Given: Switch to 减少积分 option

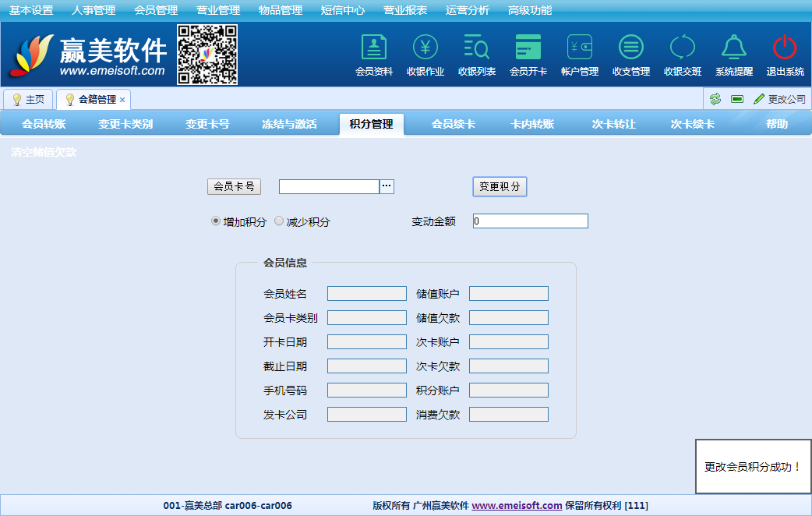Looking at the screenshot, I should click(278, 221).
